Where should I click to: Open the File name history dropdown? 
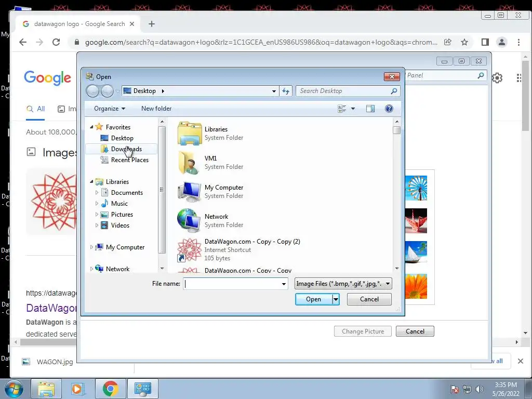284,284
